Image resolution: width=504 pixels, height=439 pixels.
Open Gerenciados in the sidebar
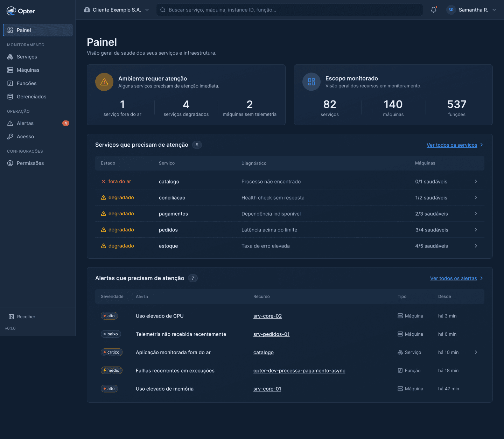38,97
